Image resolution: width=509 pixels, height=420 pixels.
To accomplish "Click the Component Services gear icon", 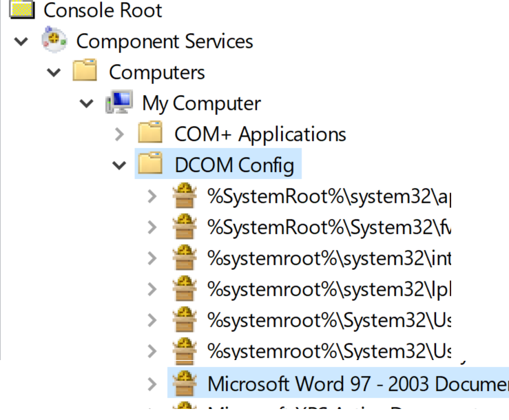I will point(54,41).
